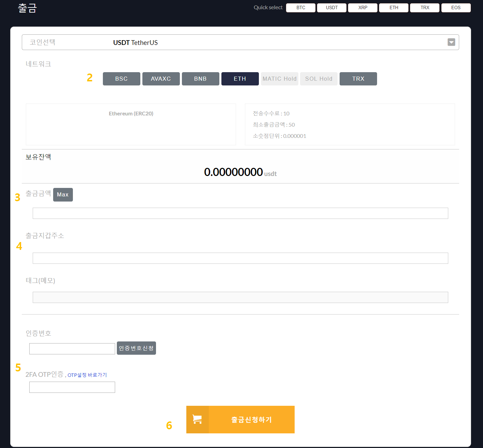Screen dimensions: 483x448
Task: Submit withdrawal with 출금신청하기 button
Action: point(251,419)
